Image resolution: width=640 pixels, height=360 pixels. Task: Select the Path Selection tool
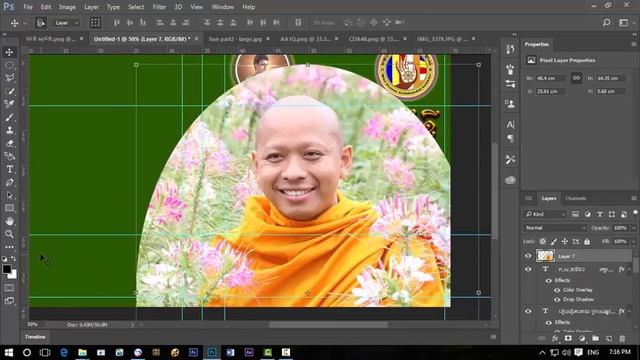click(x=9, y=196)
